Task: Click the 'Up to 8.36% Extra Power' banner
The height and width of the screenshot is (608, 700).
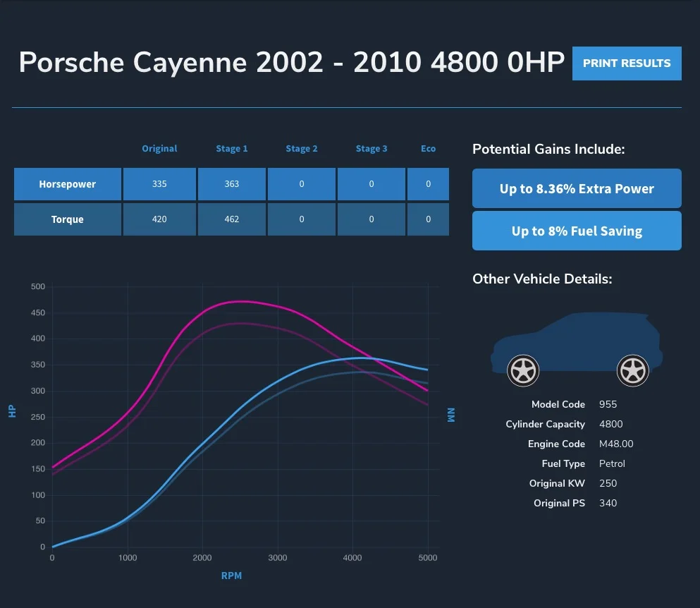Action: [x=577, y=188]
